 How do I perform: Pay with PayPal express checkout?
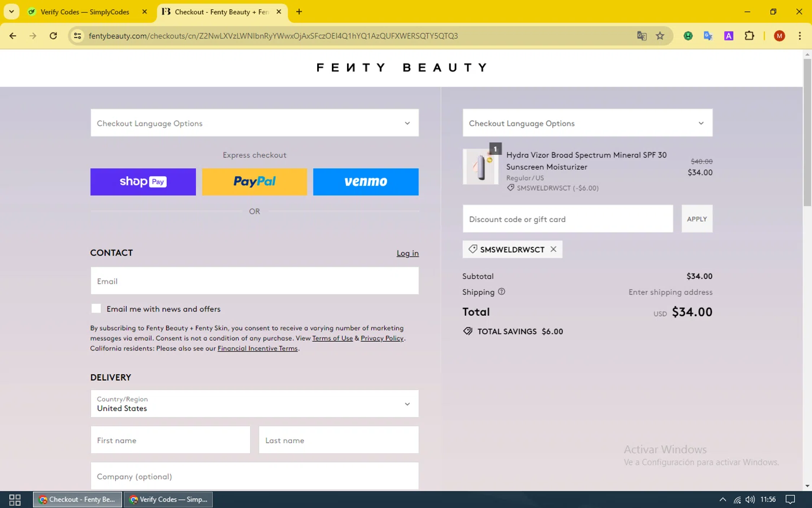(254, 181)
